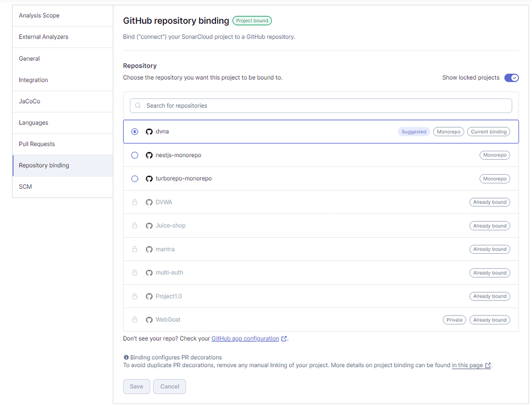Select the turborepo-monorepo radio button
This screenshot has height=405, width=532.
click(x=135, y=178)
